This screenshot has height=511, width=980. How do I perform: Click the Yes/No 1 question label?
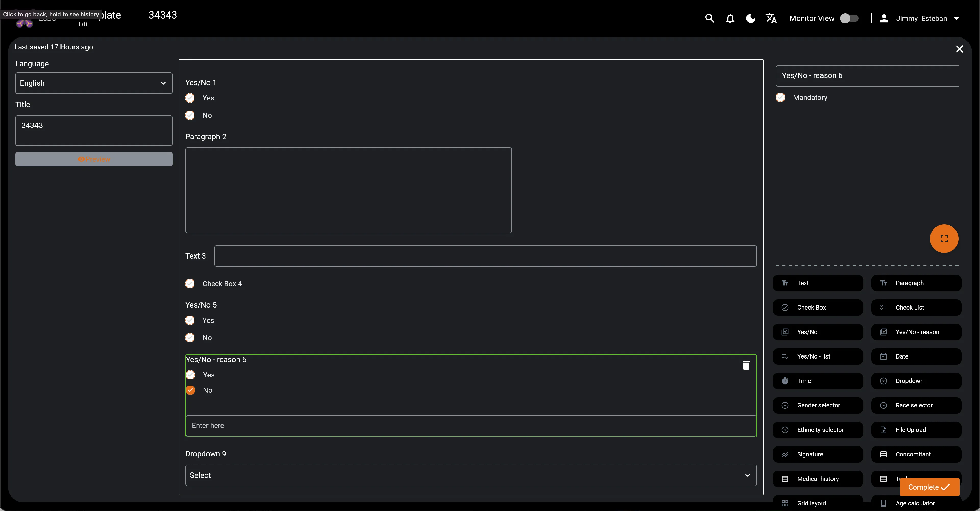[x=201, y=83]
